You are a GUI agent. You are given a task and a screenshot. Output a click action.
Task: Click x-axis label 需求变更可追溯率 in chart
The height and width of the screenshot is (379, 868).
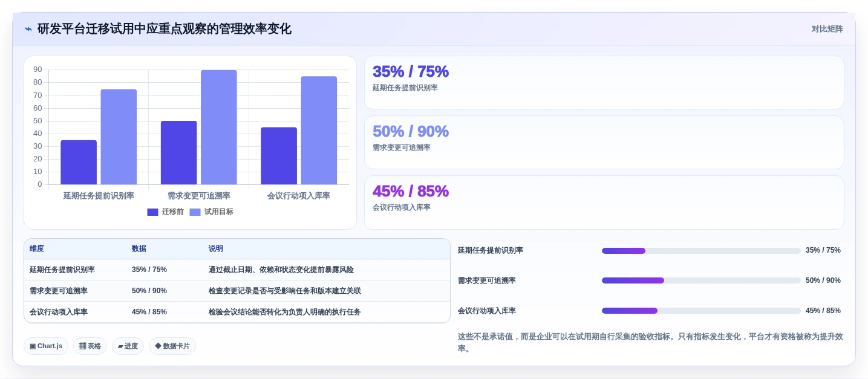[199, 196]
